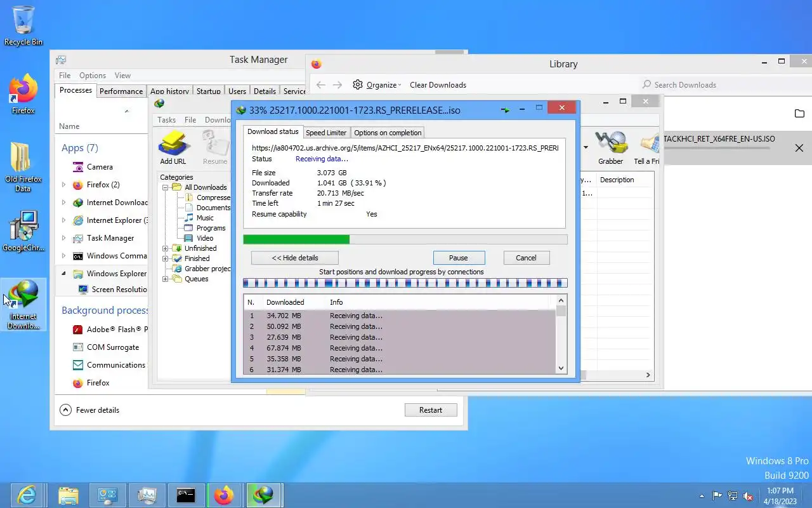Switch to the Speed Limiter tab

326,133
